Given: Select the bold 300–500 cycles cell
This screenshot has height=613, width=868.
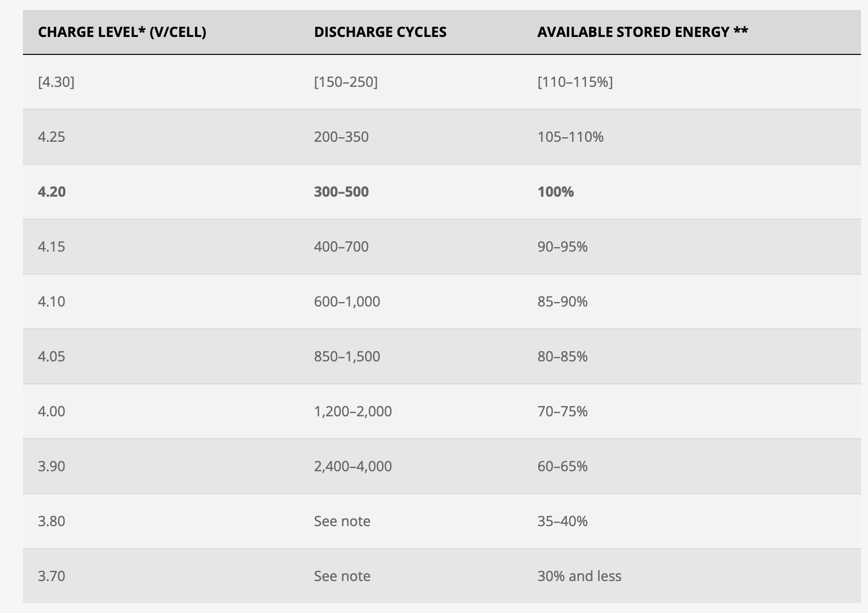Looking at the screenshot, I should coord(341,192).
